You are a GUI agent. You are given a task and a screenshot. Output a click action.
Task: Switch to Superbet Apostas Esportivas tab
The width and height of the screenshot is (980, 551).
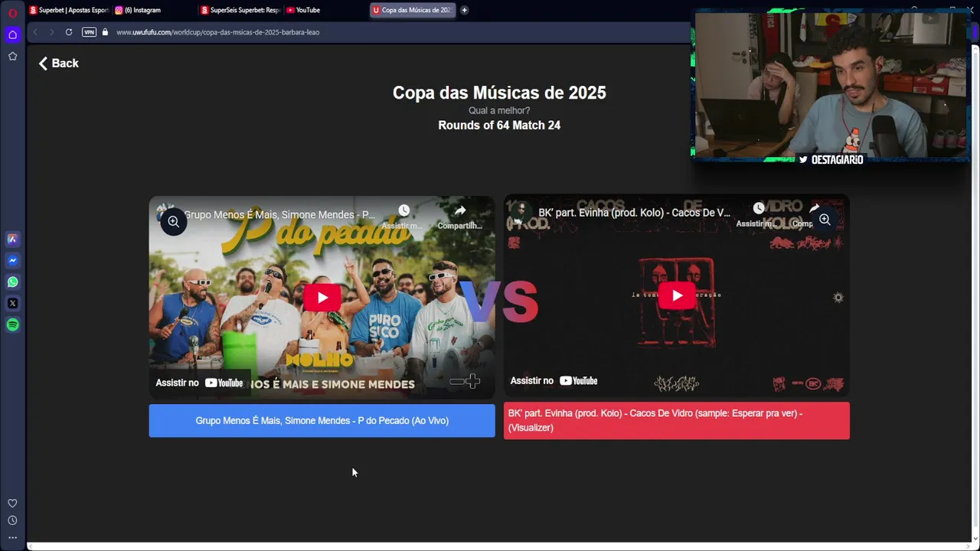[69, 10]
